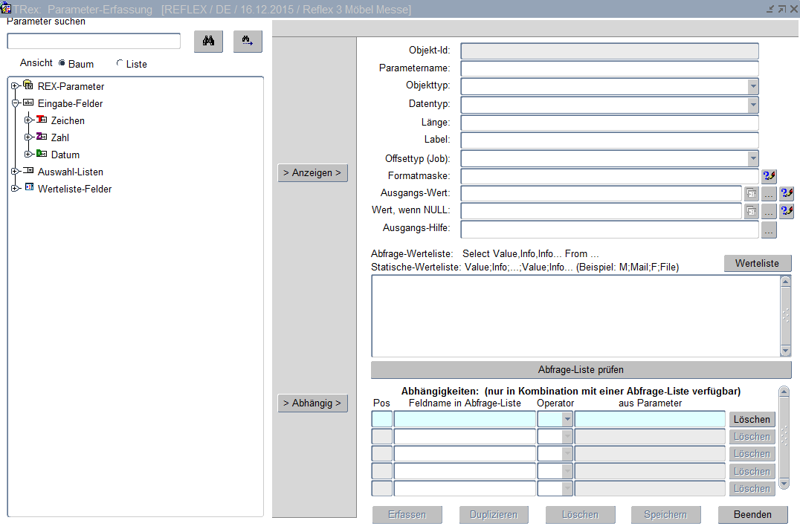Open the Datentyp dropdown list

(752, 105)
